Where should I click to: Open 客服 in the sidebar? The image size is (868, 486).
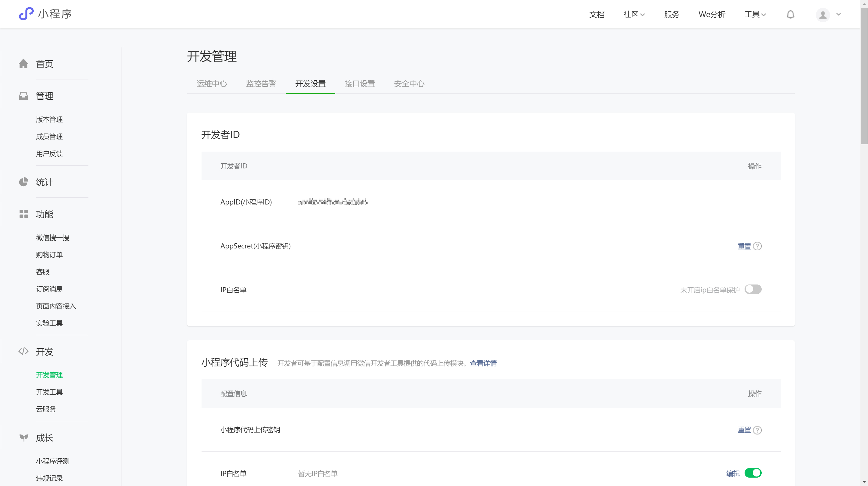(43, 272)
